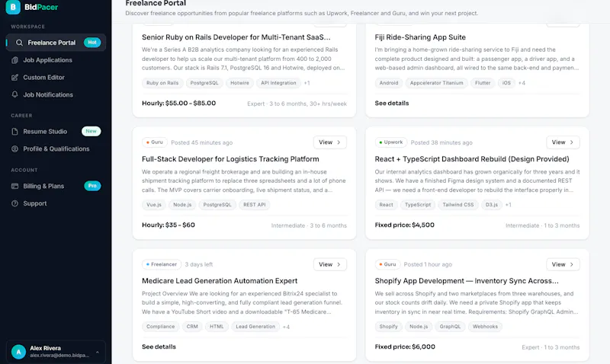Click the Guru badge on Logistics card
610x364 pixels.
pyautogui.click(x=155, y=142)
